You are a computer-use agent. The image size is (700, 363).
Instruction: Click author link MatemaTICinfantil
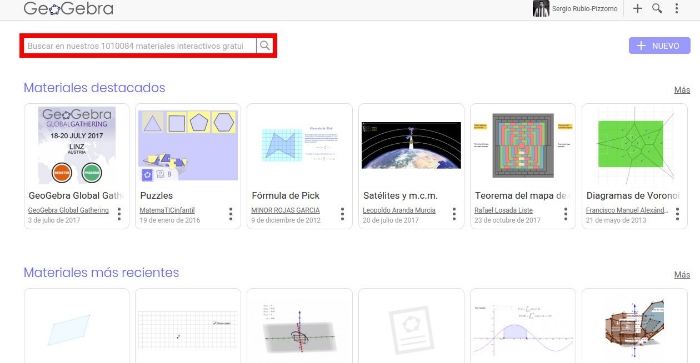tap(167, 210)
